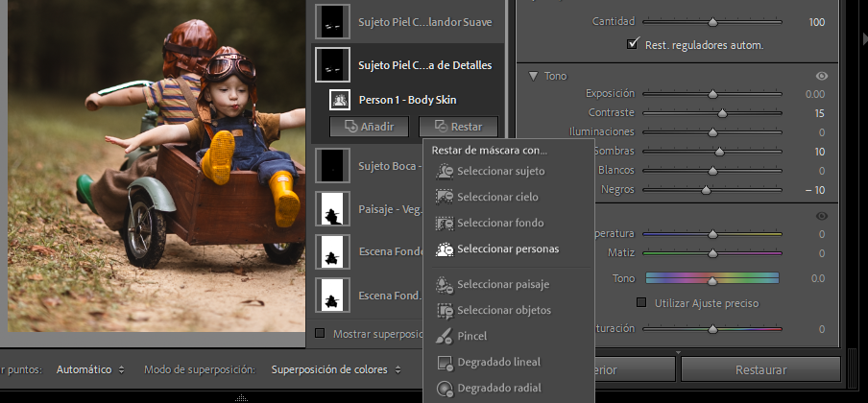This screenshot has height=403, width=868.
Task: Select the bottom Escena Fond. mask thumbnail
Action: 332,296
